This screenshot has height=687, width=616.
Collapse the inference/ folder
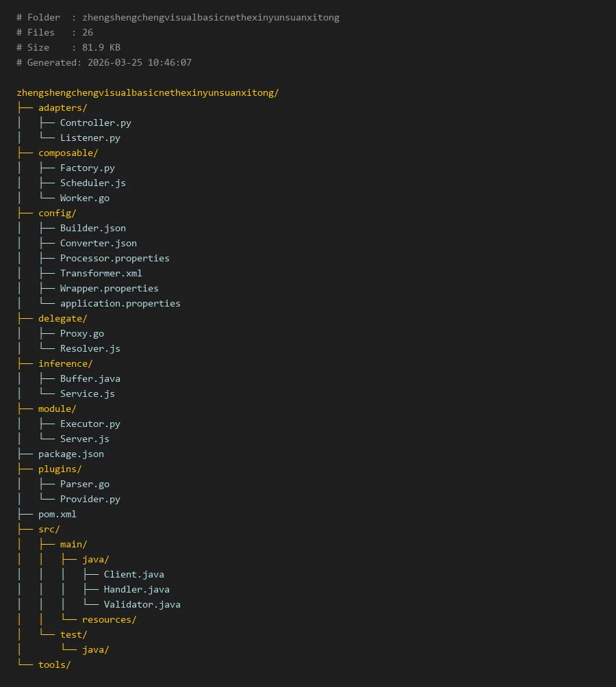(65, 363)
